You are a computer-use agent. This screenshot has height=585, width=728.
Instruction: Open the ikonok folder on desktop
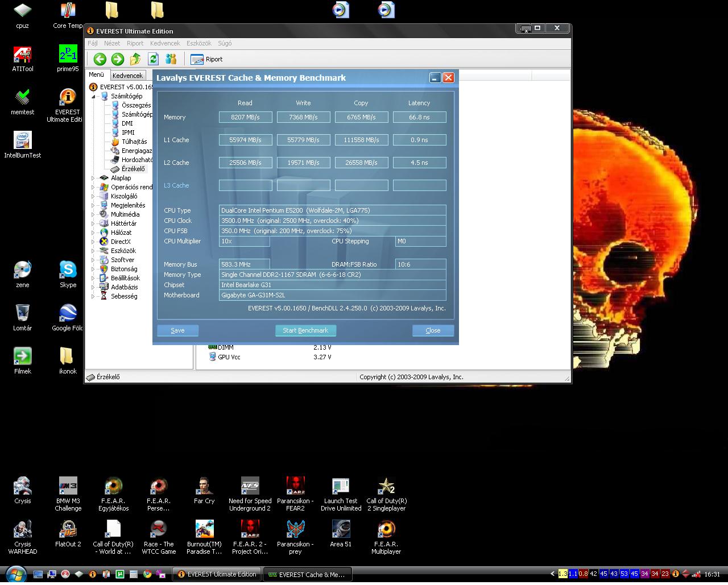(x=68, y=360)
